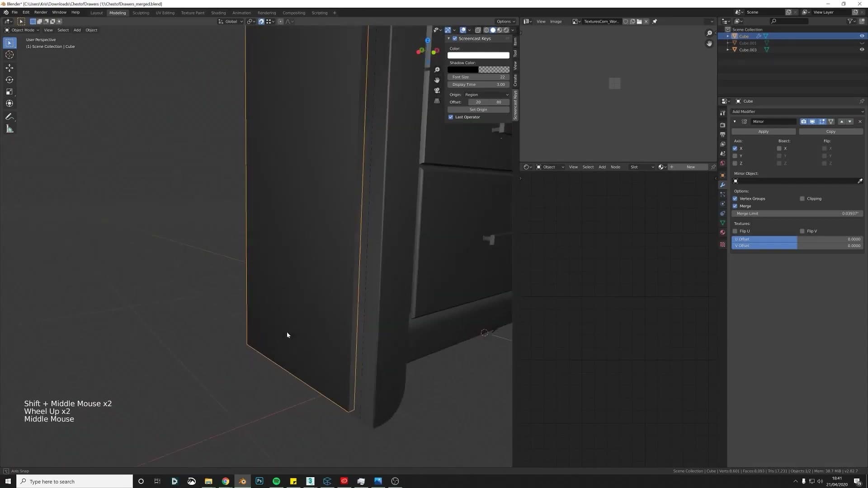Click the Image Editor zoom icon
The width and height of the screenshot is (868, 488).
pos(709,33)
